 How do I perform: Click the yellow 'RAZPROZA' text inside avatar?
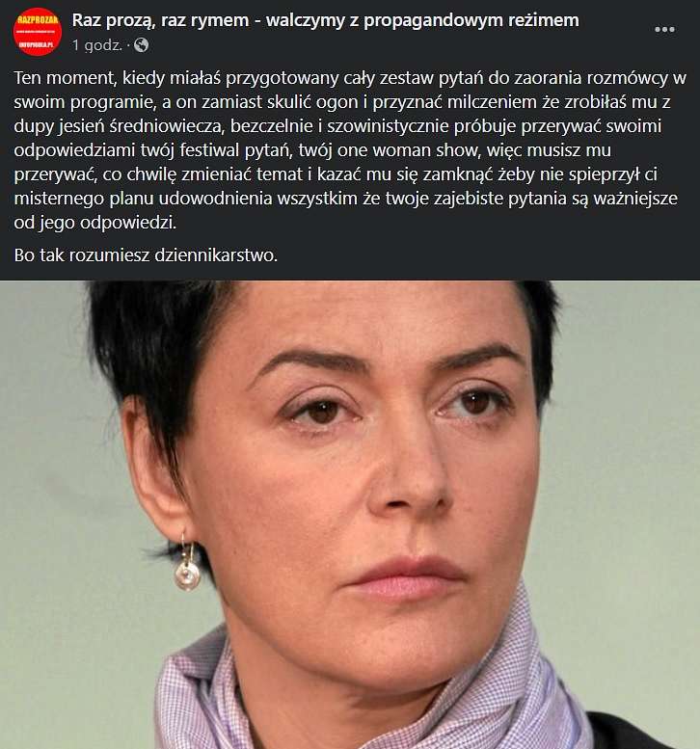(38, 19)
